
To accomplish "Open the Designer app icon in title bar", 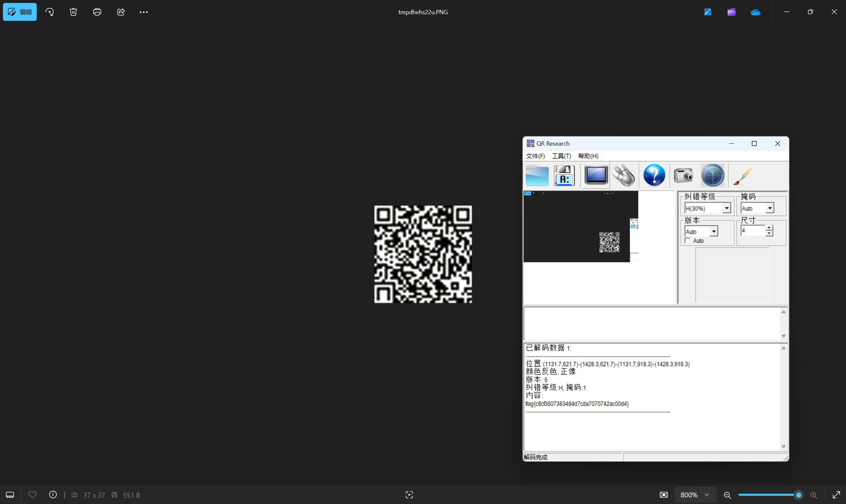I will [708, 12].
